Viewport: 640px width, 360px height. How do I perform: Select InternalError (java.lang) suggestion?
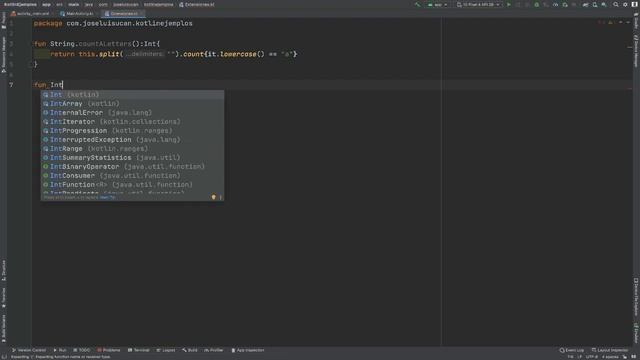point(132,113)
